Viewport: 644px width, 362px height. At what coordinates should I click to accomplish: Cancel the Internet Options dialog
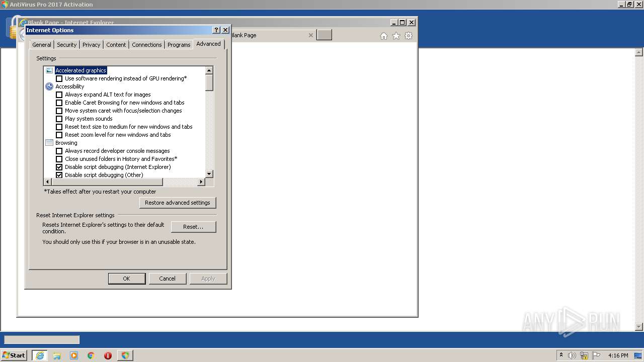pyautogui.click(x=167, y=279)
